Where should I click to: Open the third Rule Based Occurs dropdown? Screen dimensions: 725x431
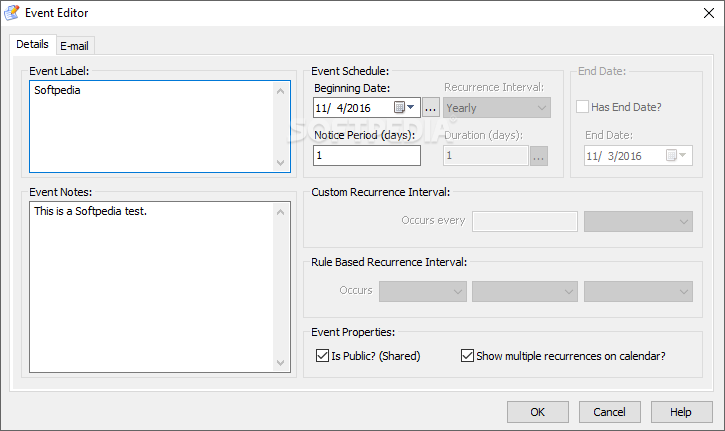tap(638, 291)
